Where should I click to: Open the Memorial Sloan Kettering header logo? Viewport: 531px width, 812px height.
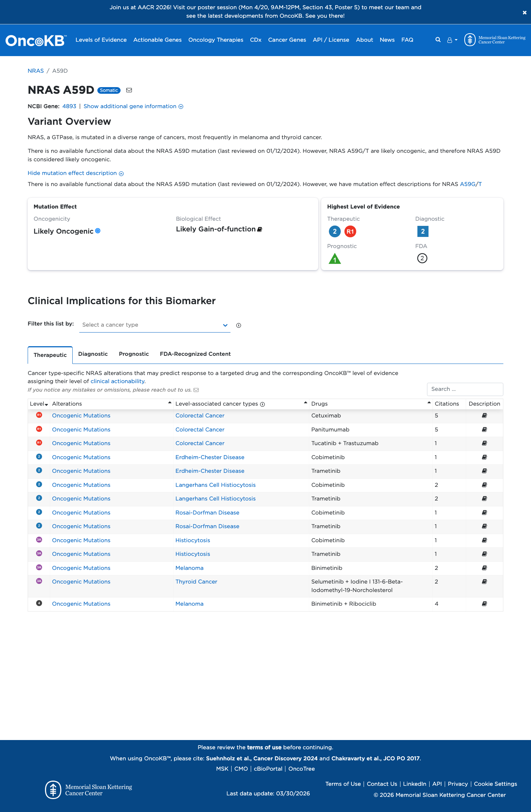click(495, 40)
